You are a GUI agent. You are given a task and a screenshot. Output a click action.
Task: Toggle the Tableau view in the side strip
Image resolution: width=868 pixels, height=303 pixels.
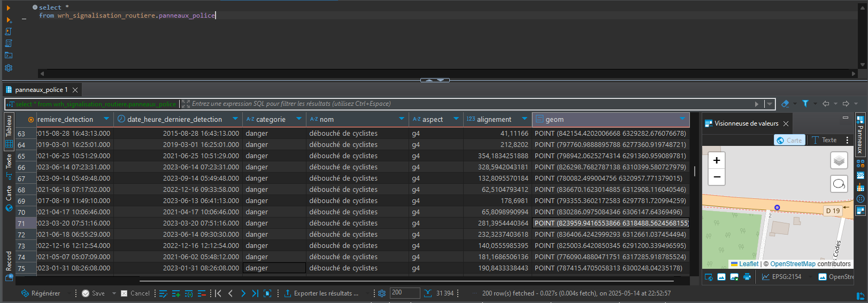click(9, 131)
